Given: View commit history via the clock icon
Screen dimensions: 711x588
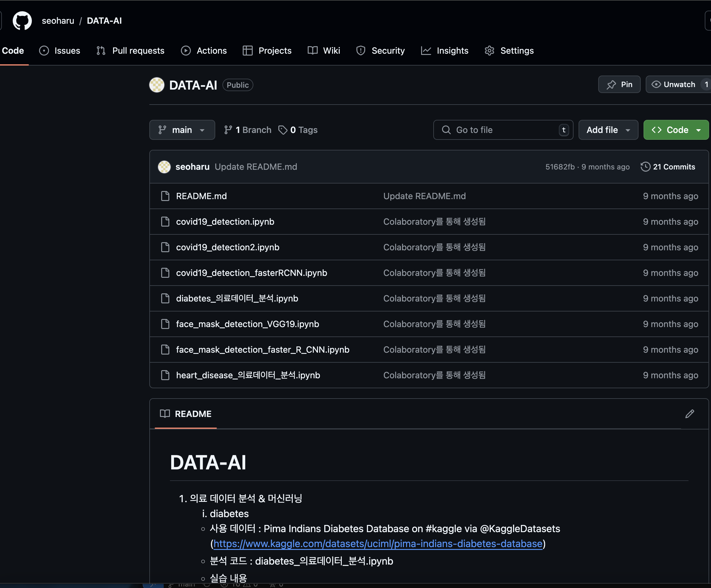Looking at the screenshot, I should (x=645, y=167).
